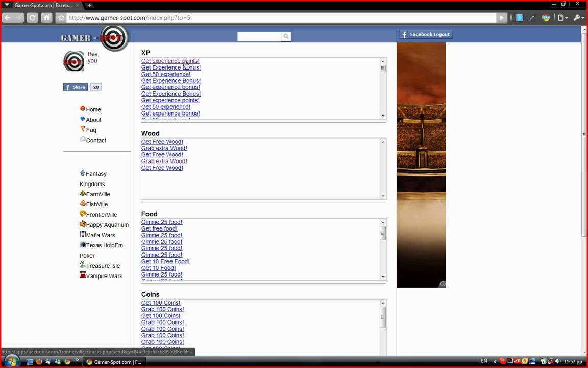Image resolution: width=588 pixels, height=368 pixels.
Task: Click the EN language indicator
Action: pos(484,361)
